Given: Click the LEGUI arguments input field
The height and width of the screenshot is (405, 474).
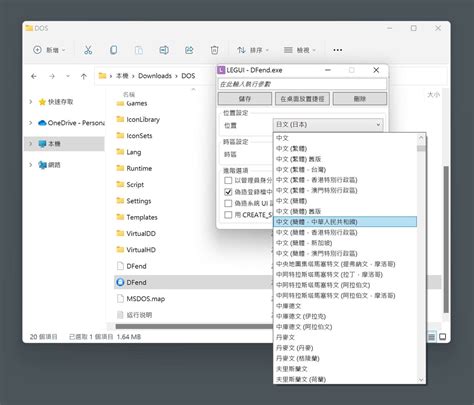Looking at the screenshot, I should pos(302,84).
